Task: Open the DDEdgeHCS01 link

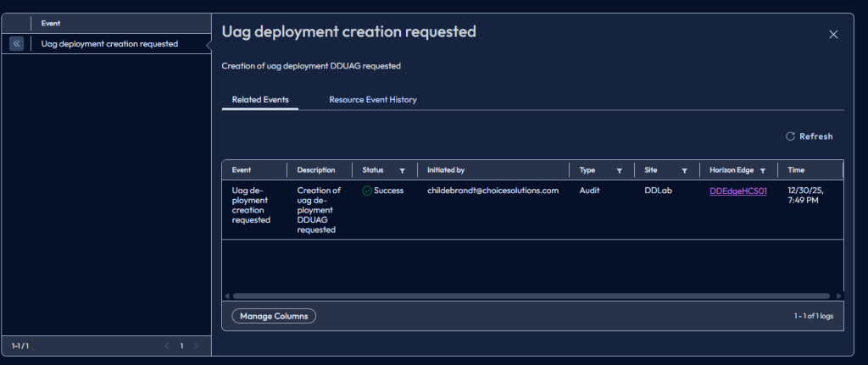Action: (x=737, y=191)
